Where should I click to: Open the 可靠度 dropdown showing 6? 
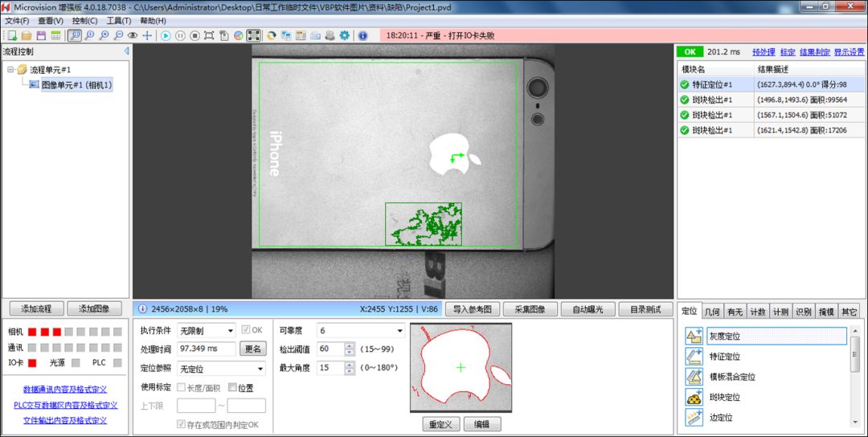click(x=360, y=331)
